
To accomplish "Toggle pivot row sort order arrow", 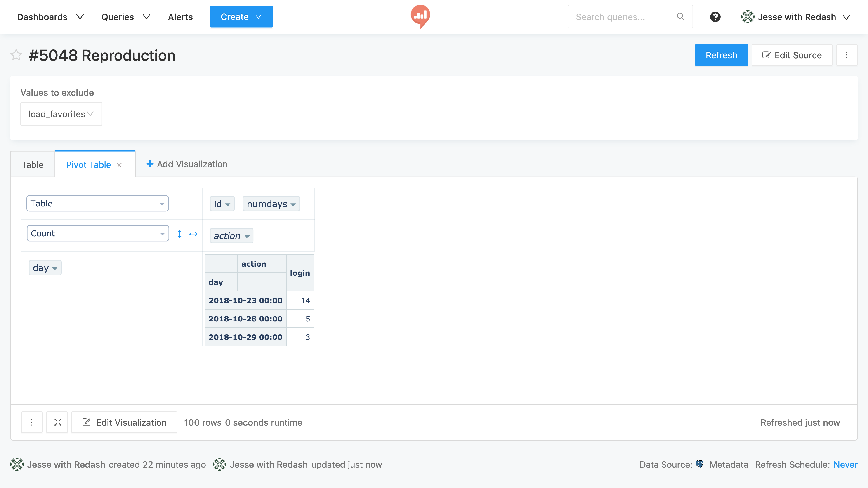I will click(x=180, y=234).
